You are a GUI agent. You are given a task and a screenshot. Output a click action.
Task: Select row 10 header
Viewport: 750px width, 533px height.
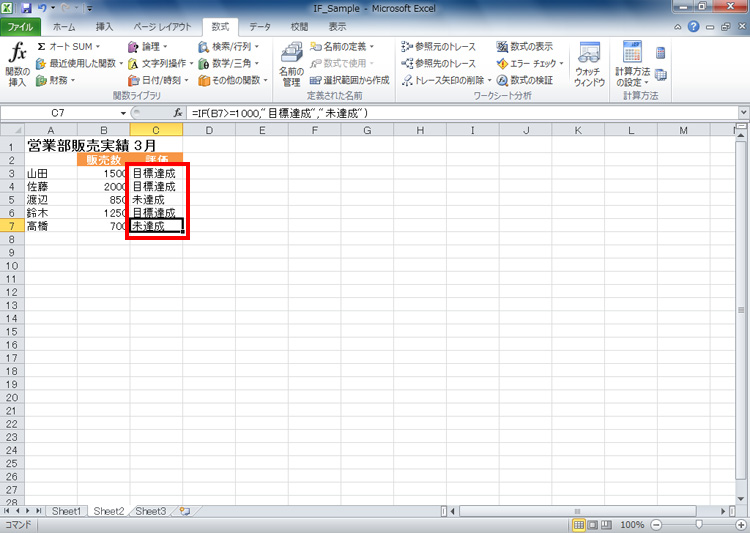click(12, 266)
